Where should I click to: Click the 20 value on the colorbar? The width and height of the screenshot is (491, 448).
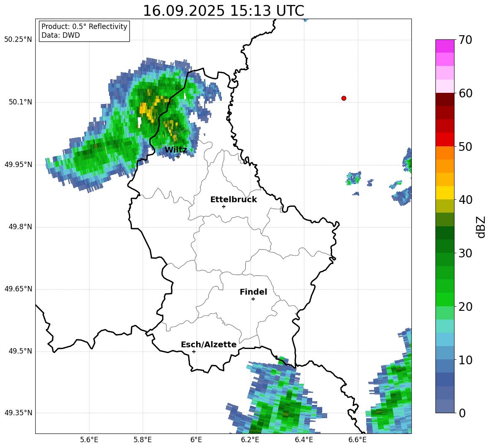click(x=465, y=307)
